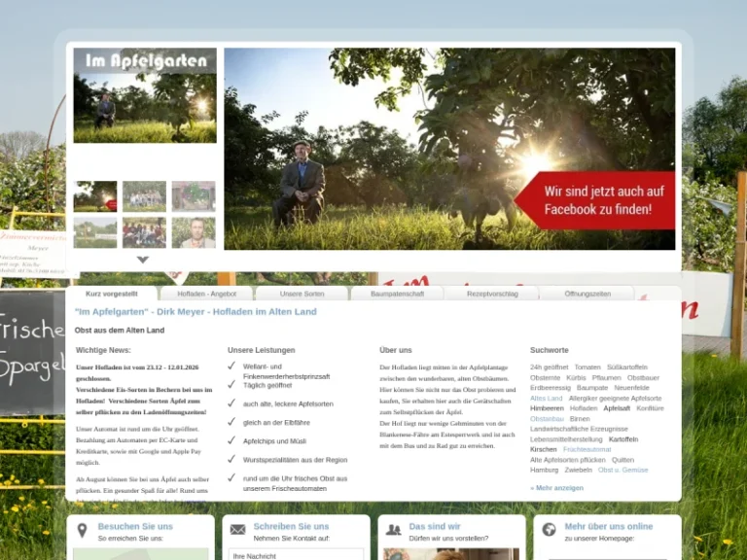Click the Wurstspezialitäten aus der Region item

(x=295, y=460)
